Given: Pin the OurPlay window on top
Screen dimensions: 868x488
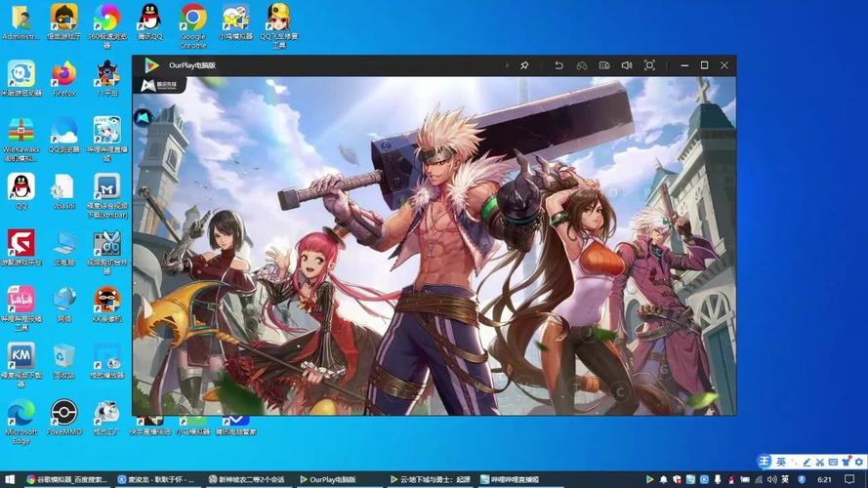Looking at the screenshot, I should [524, 65].
